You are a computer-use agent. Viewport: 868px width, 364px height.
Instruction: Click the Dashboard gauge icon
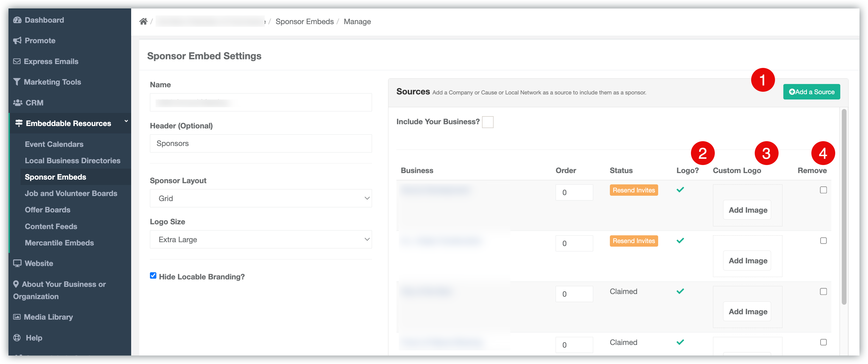(x=17, y=20)
